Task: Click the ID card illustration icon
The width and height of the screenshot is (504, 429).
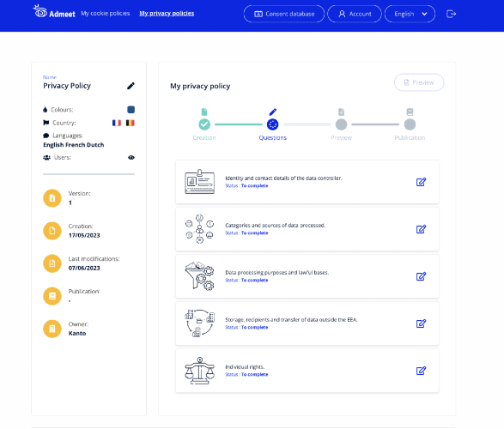Action: pyautogui.click(x=199, y=182)
